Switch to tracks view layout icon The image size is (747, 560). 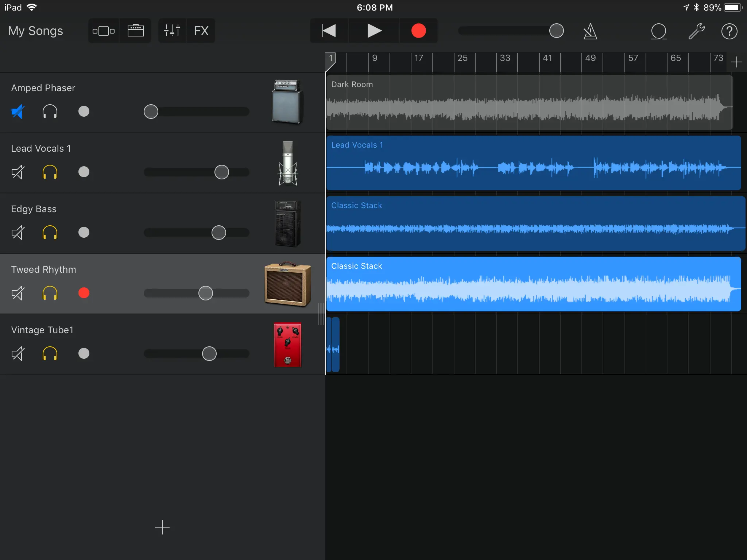(104, 31)
